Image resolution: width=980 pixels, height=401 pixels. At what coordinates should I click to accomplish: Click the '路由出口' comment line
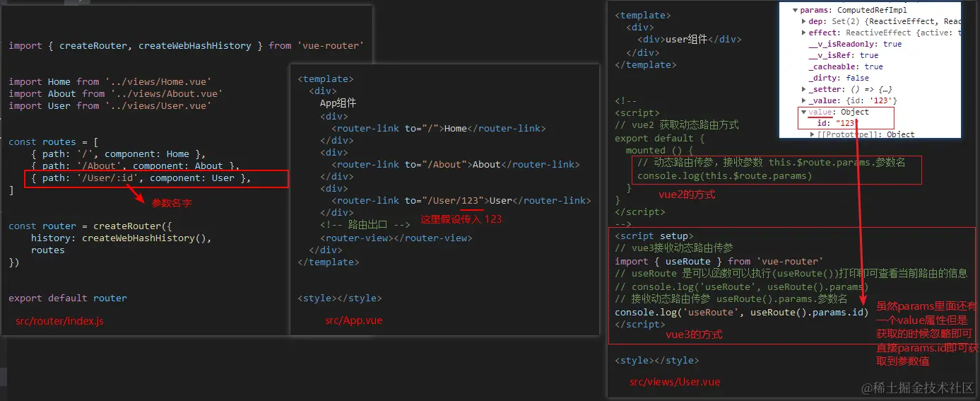click(x=365, y=224)
